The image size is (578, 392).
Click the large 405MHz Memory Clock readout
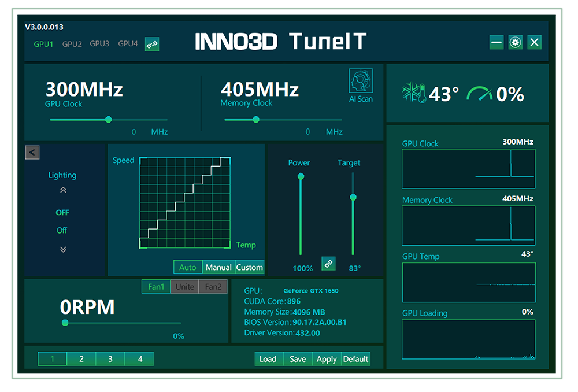coord(260,89)
